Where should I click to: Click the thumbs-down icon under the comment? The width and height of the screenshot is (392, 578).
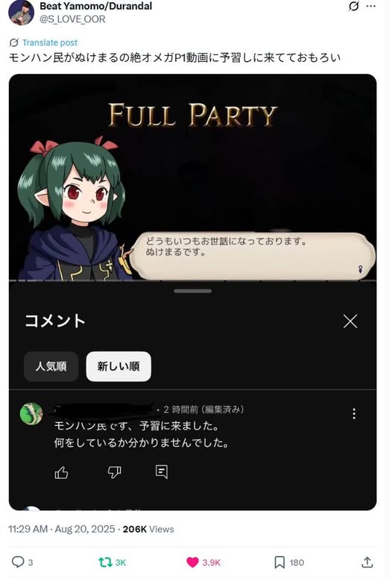click(114, 472)
